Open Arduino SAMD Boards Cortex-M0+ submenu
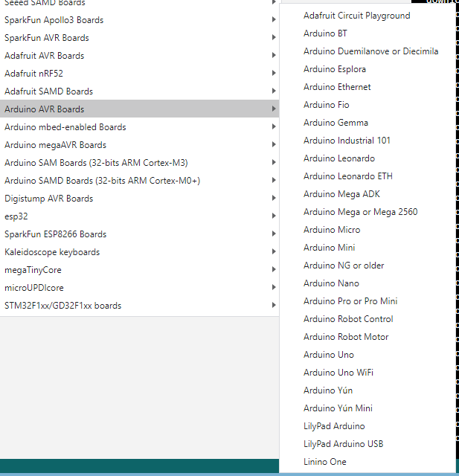This screenshot has width=459, height=476. tap(139, 181)
